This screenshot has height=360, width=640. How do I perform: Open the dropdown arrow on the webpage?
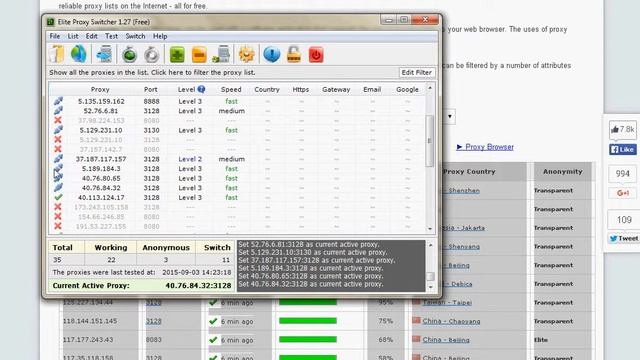coord(449,116)
